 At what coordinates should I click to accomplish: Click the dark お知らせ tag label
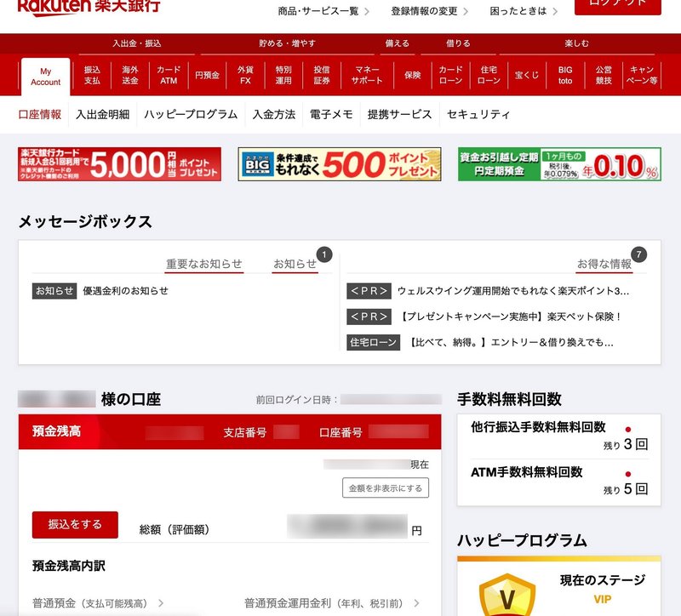tap(54, 291)
